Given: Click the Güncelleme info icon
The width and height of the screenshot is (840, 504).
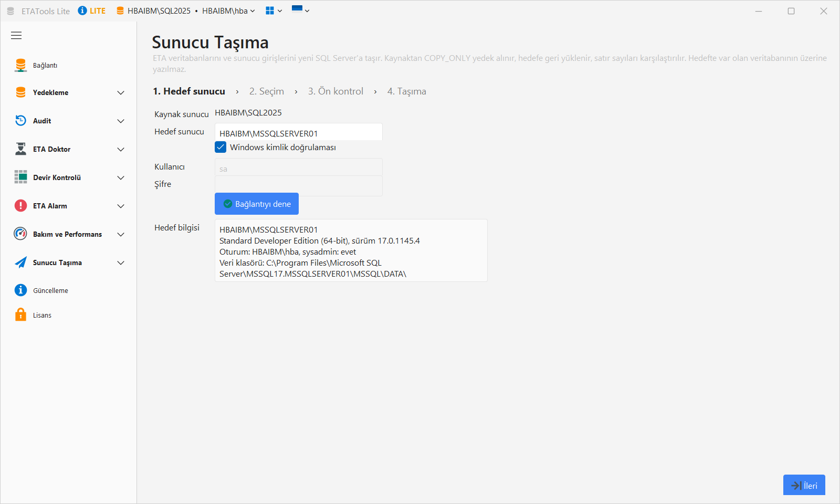Looking at the screenshot, I should click(20, 290).
